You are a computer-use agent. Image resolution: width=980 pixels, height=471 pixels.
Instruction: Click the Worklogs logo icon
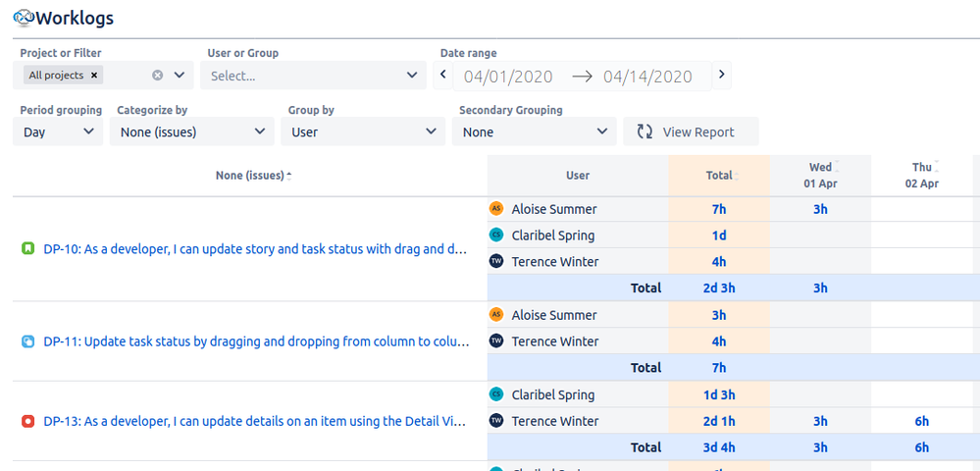pos(24,18)
